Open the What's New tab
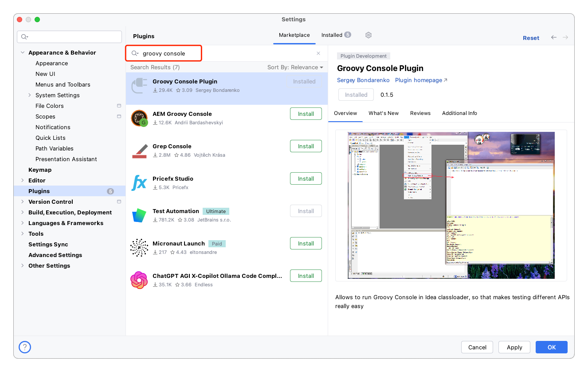Viewport: 588px width, 372px height. point(384,113)
